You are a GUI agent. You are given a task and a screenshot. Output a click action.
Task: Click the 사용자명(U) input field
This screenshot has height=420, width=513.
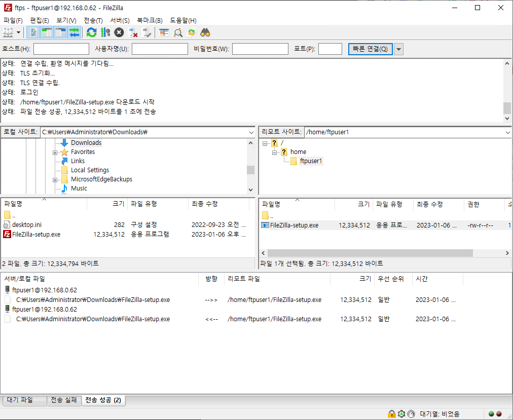point(160,49)
